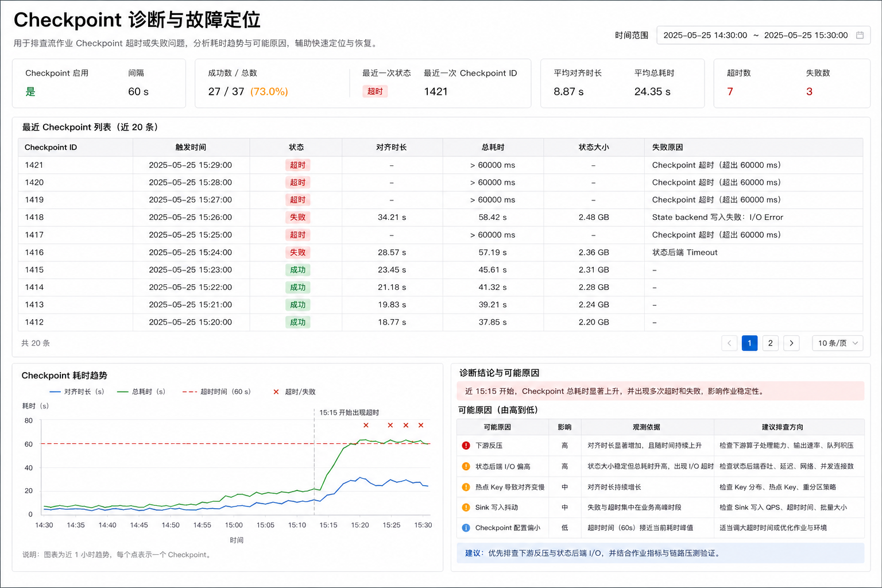Click the 状态 column header

pos(296,148)
